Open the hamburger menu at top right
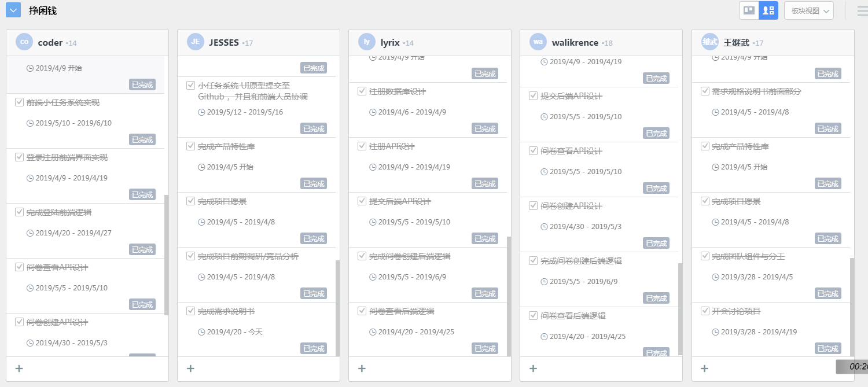Image resolution: width=868 pixels, height=387 pixels. click(x=862, y=10)
